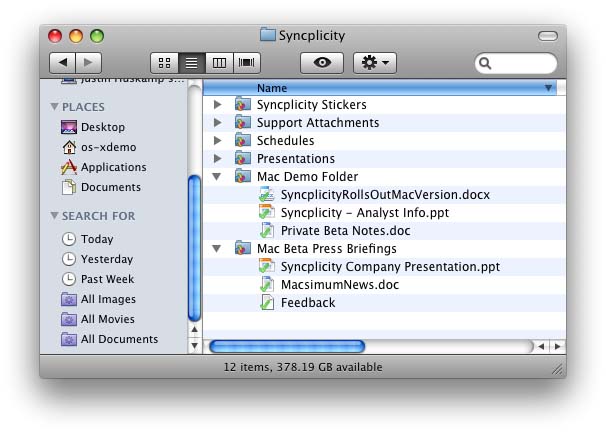This screenshot has height=433, width=606.
Task: Reverse sort order with header arrow
Action: point(548,88)
